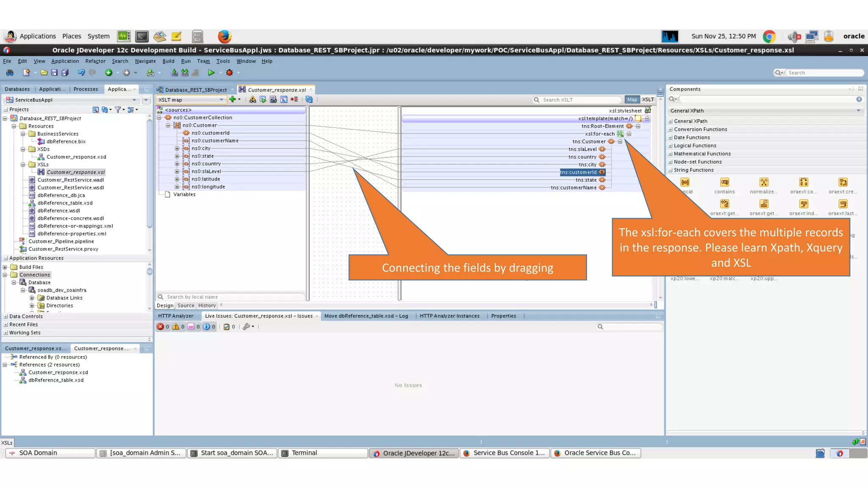The height and width of the screenshot is (488, 868).
Task: Select dbReference.wsdl in project tree
Action: click(58, 211)
